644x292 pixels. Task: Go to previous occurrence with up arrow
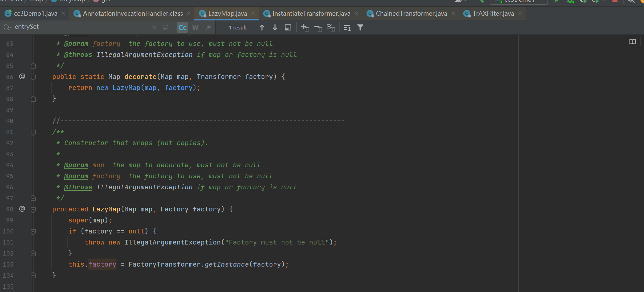pos(262,27)
